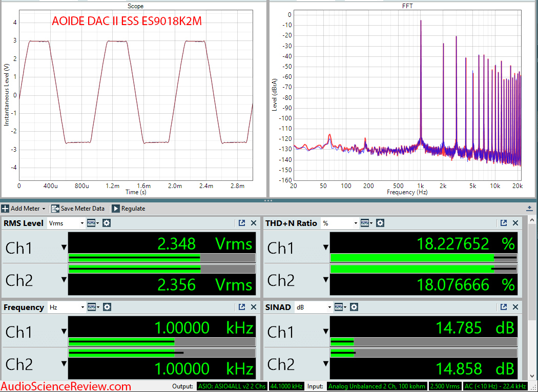Click output device 'ASIO: ASIO4ALL v2 2 Chs'
The height and width of the screenshot is (392, 538).
(x=232, y=386)
